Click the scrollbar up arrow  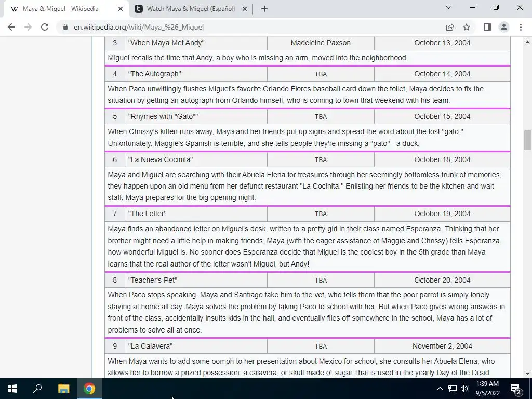(528, 42)
